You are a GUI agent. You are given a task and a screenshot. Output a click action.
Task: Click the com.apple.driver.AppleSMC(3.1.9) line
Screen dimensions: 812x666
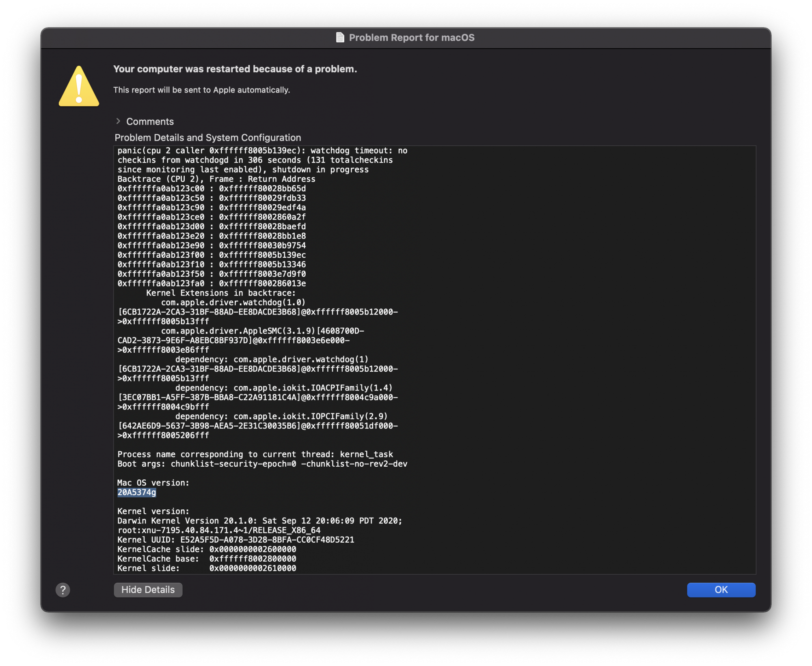(x=262, y=331)
